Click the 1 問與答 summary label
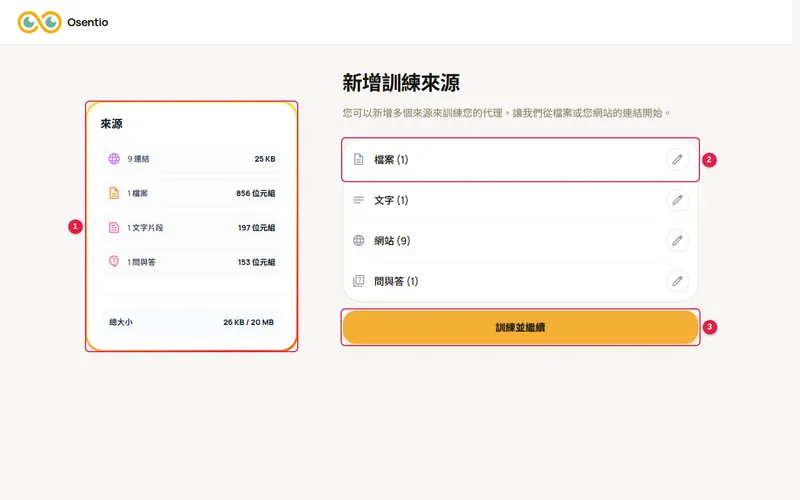Viewport: 800px width, 500px height. click(x=141, y=262)
